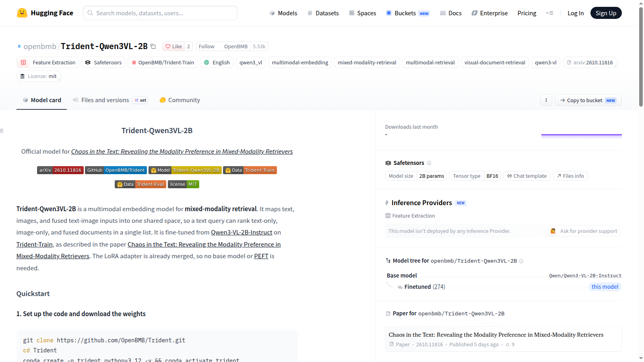Open base model Qwen/Qwen3-VL-2B-Instruct
This screenshot has height=362, width=644.
coord(585,276)
